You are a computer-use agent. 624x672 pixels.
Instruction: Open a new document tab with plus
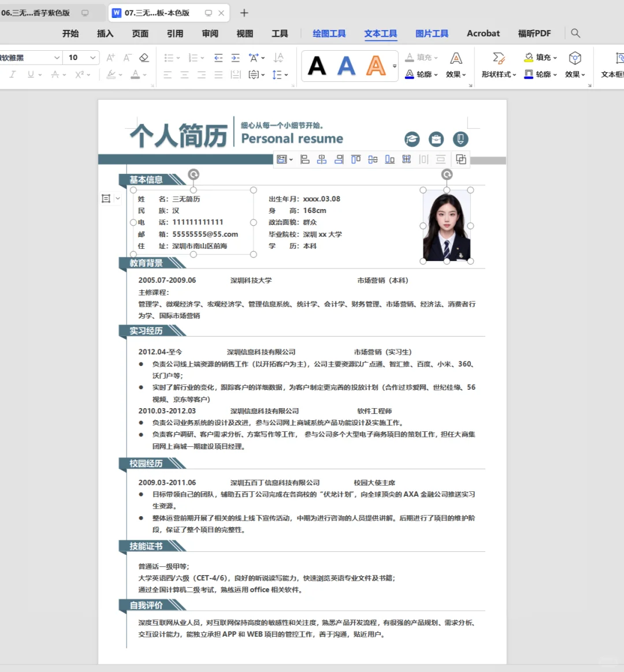[244, 13]
